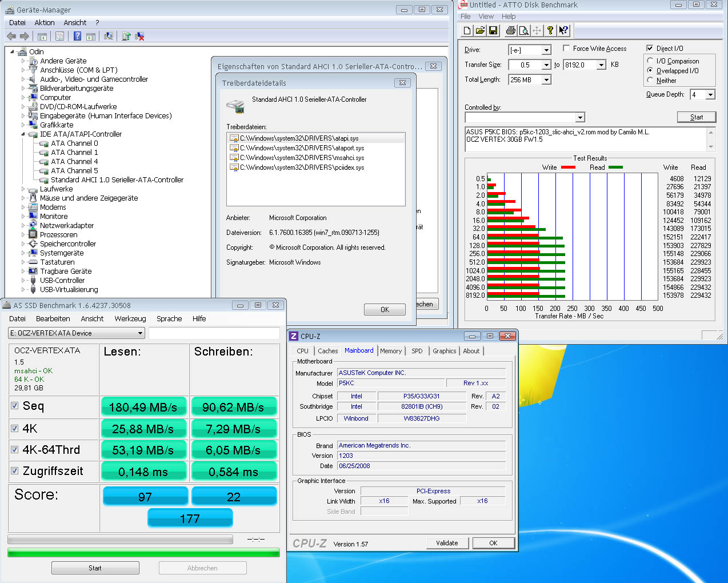Screen dimensions: 728x583
Task: Open the Transfer Size start value dropdown
Action: pos(546,65)
